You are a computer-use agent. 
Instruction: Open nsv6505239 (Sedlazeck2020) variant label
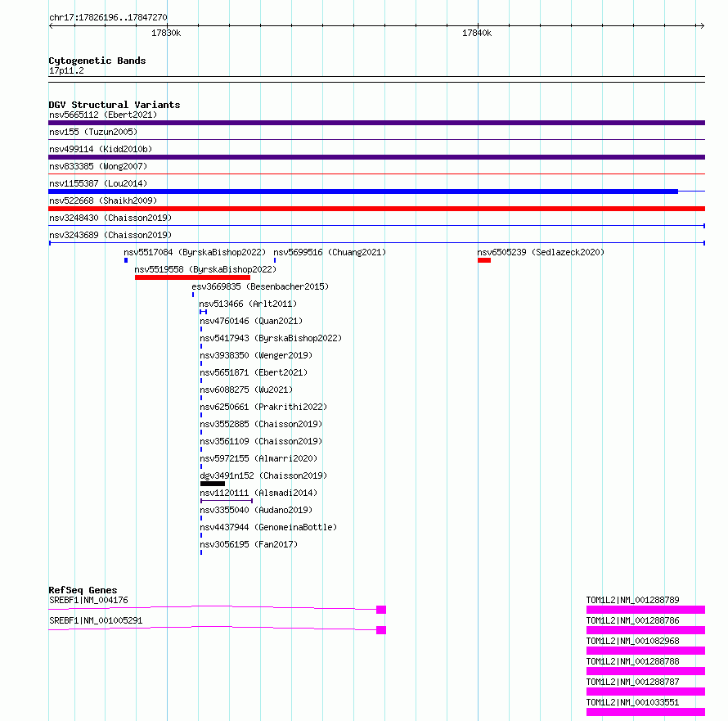point(541,252)
